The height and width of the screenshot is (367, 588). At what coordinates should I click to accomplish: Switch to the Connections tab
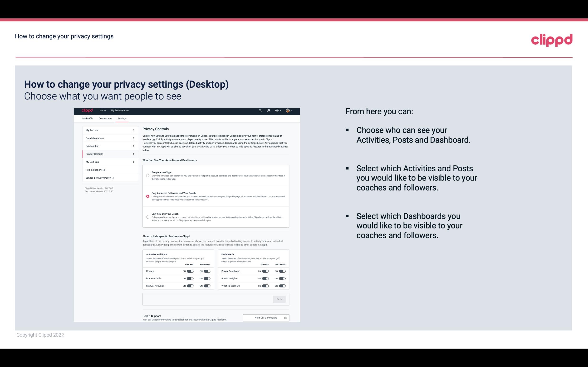point(105,118)
